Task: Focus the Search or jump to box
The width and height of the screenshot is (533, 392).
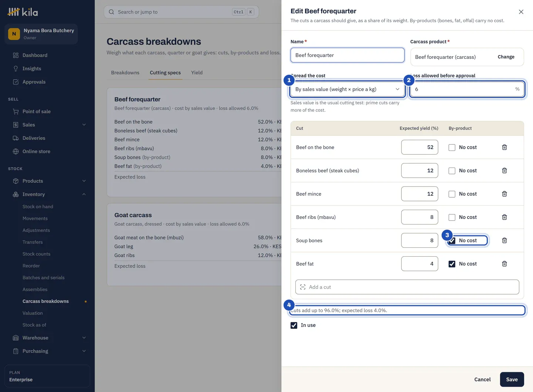Action: pyautogui.click(x=181, y=12)
